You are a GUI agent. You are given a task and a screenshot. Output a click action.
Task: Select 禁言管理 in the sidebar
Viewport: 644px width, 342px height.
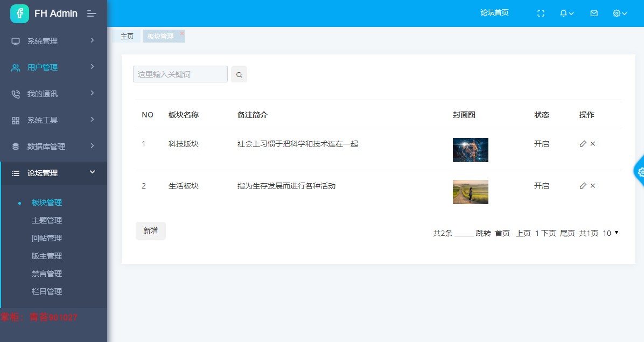[x=47, y=274]
